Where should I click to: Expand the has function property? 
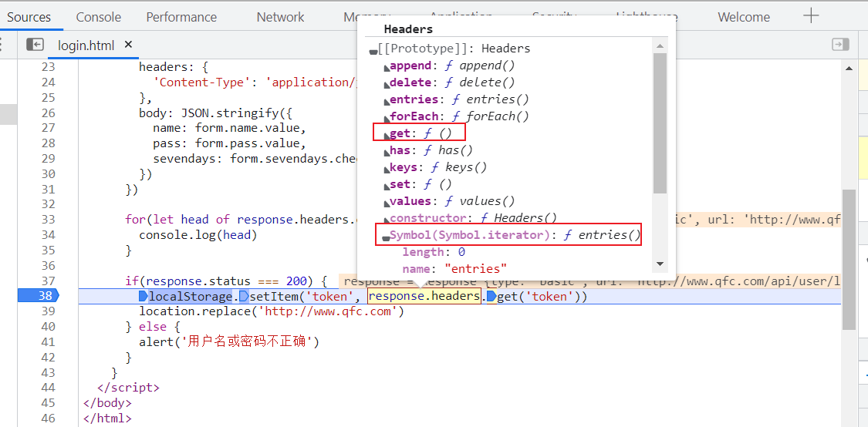click(x=387, y=152)
